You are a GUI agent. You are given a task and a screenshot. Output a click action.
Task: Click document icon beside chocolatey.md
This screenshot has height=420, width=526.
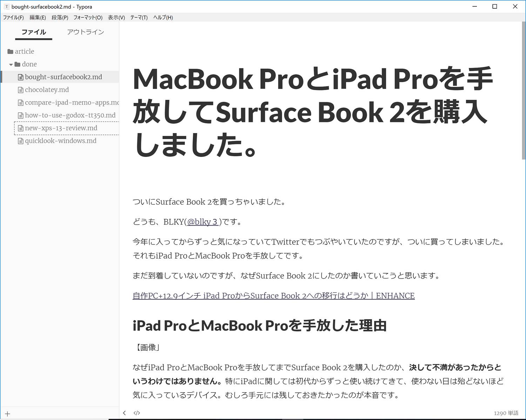coord(21,90)
